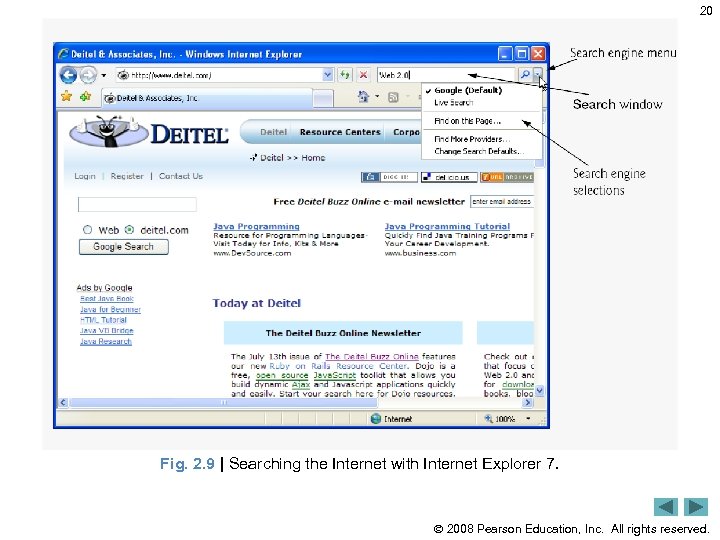
Task: Select the Web radio button
Action: (88, 230)
